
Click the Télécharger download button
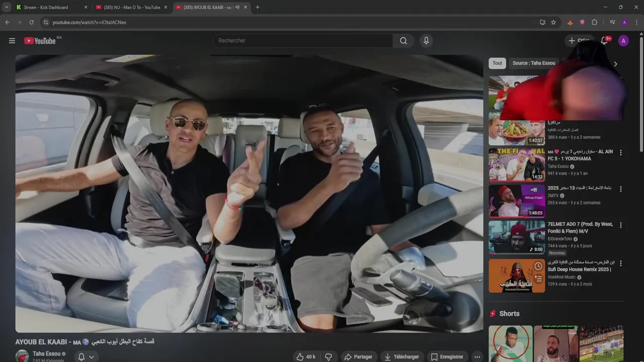click(x=401, y=357)
